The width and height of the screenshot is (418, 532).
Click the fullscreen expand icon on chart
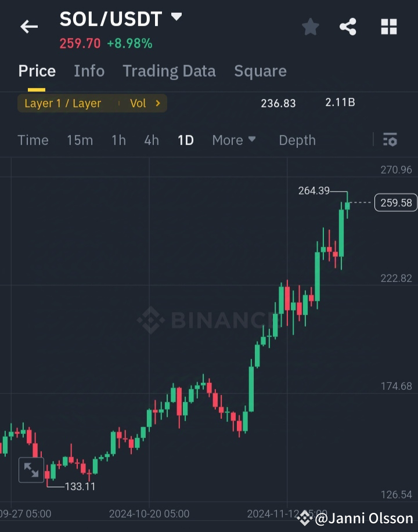pos(32,471)
